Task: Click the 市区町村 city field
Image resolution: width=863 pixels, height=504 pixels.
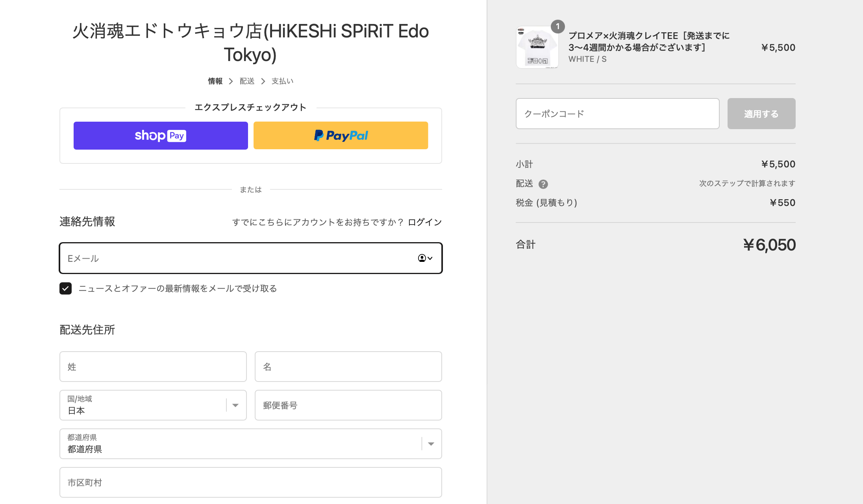Action: (x=250, y=482)
